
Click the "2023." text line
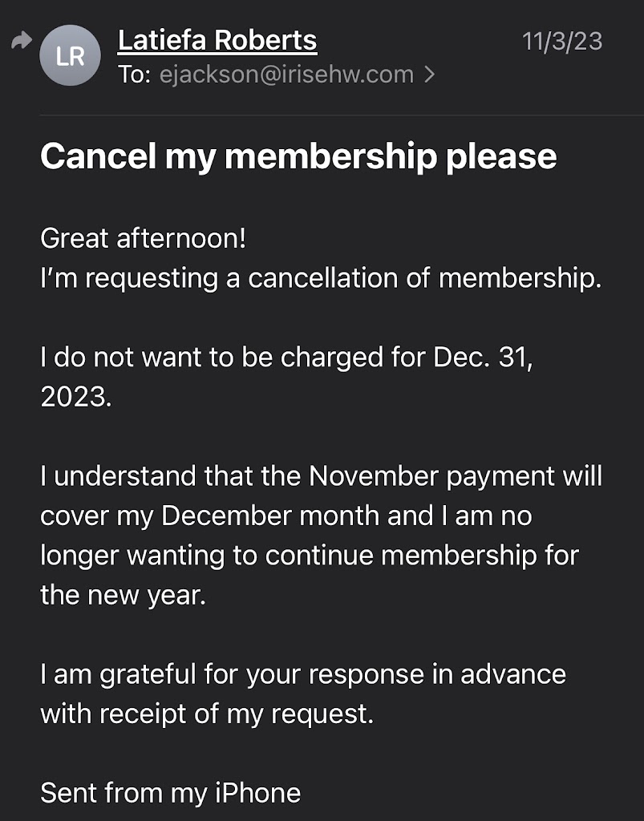[76, 397]
